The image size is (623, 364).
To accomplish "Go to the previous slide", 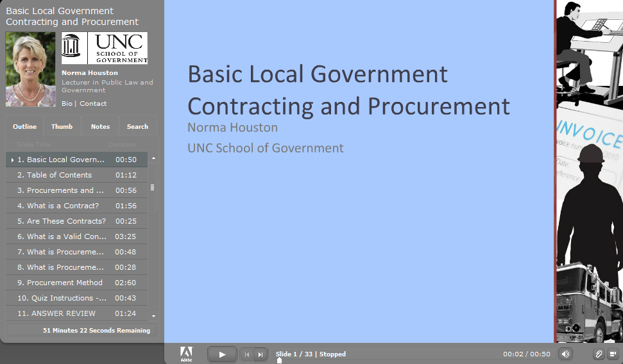I will [x=247, y=354].
